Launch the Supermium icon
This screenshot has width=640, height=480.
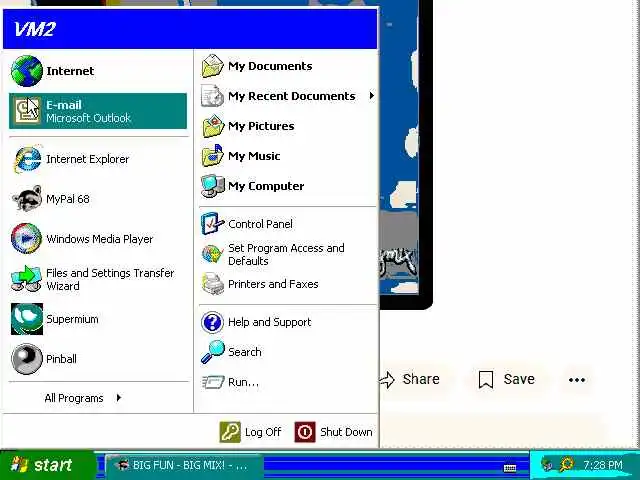27,319
